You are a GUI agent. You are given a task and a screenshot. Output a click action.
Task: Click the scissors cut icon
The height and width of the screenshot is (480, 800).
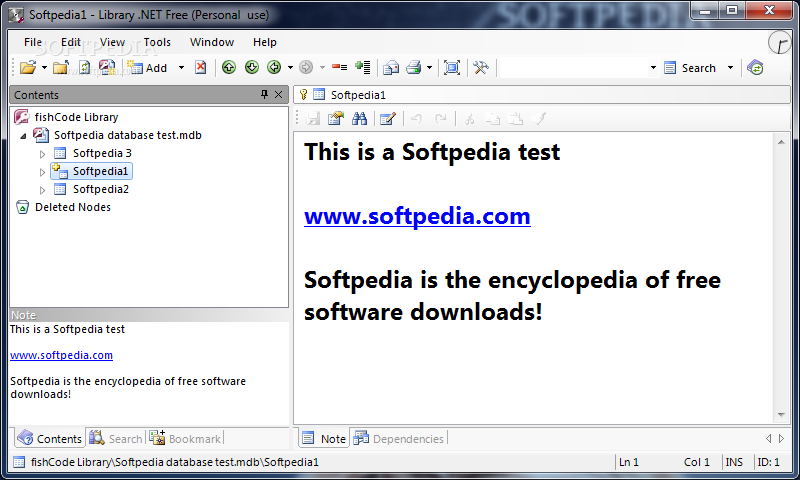469,119
